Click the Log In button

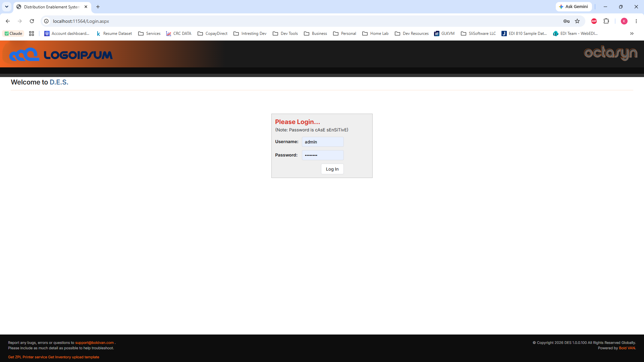332,169
